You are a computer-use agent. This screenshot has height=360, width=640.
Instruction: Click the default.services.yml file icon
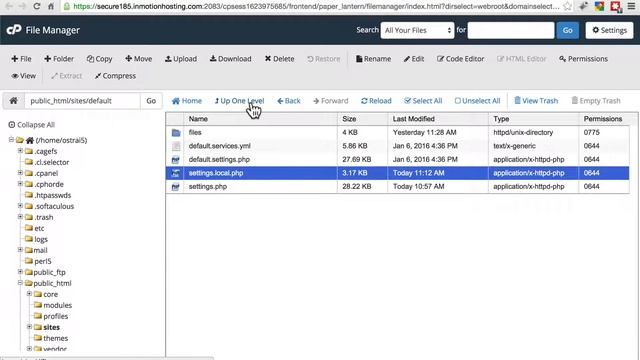point(176,146)
